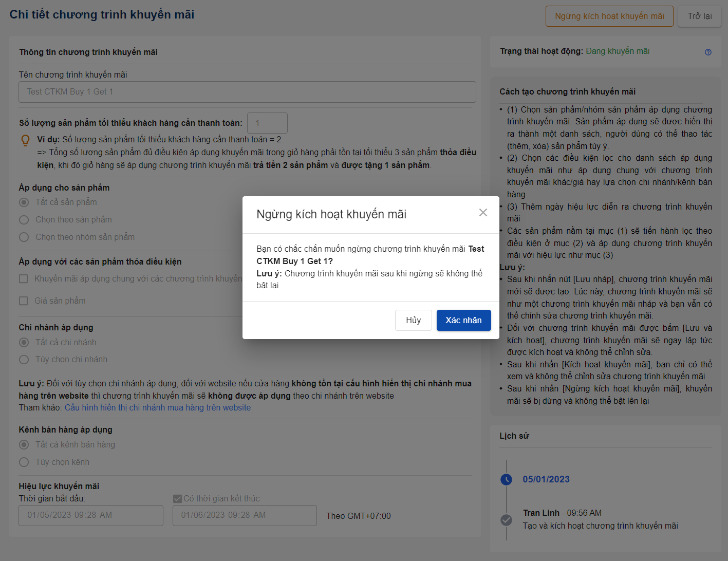The height and width of the screenshot is (561, 728).
Task: Click the help icon beside activity status
Action: (708, 52)
